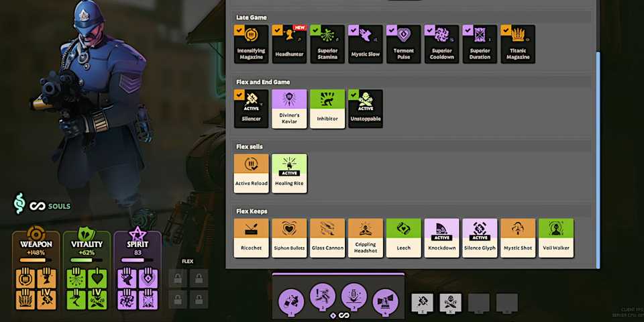Click the red NEW badge on Headhunter
This screenshot has width=644, height=322.
click(300, 28)
